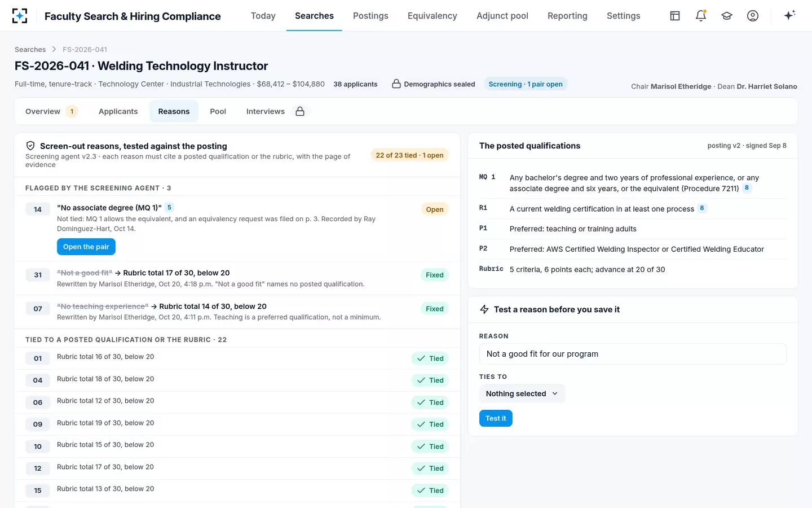Click the Open status on reason 14
Screen dimensions: 812x508
pyautogui.click(x=435, y=209)
